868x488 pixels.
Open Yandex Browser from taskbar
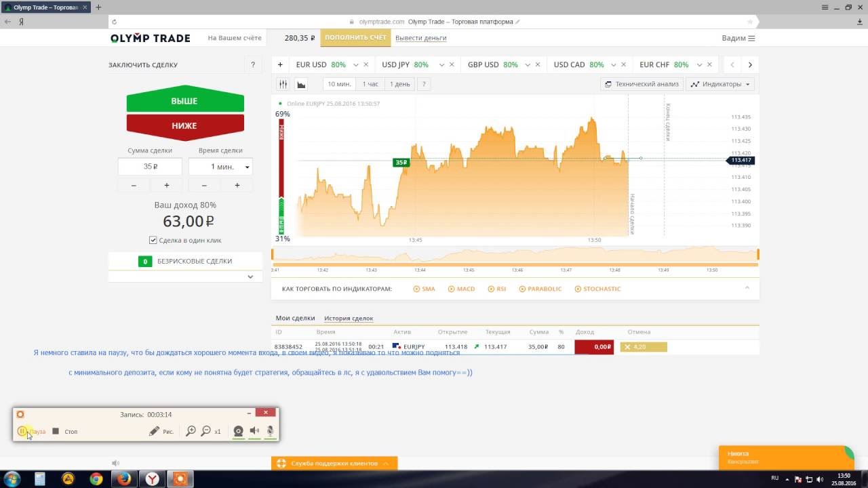tap(153, 479)
